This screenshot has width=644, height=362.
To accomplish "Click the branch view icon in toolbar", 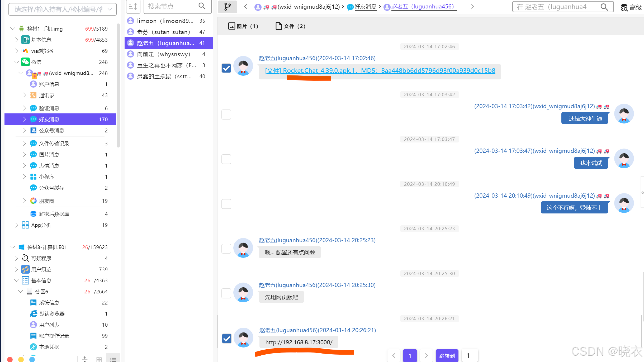I will (x=227, y=7).
